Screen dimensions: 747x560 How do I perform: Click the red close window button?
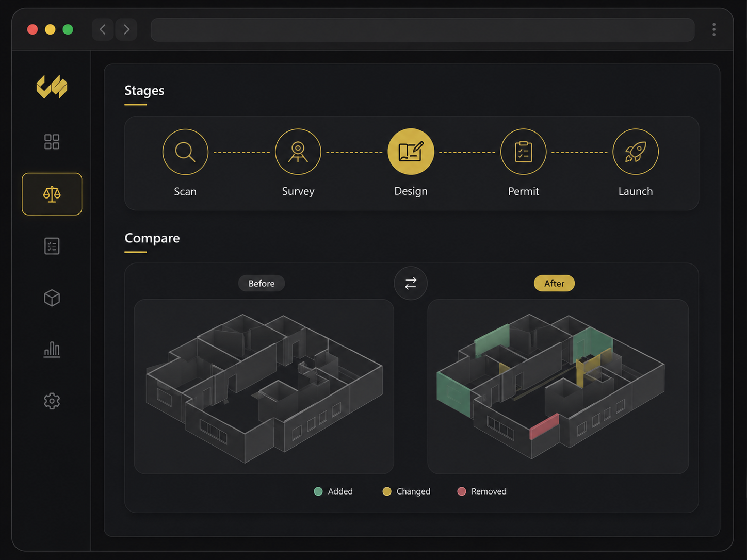[33, 29]
